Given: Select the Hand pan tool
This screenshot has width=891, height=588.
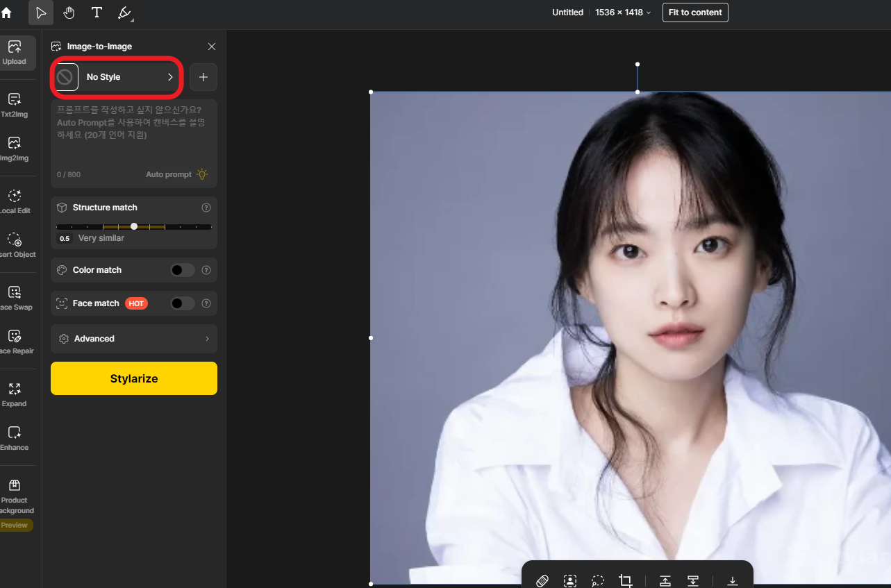Looking at the screenshot, I should pyautogui.click(x=69, y=12).
